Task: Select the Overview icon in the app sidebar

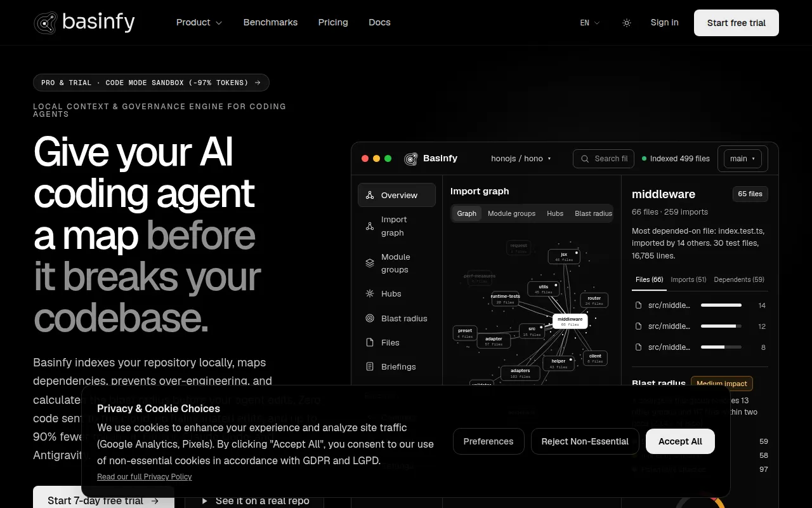Action: click(370, 195)
